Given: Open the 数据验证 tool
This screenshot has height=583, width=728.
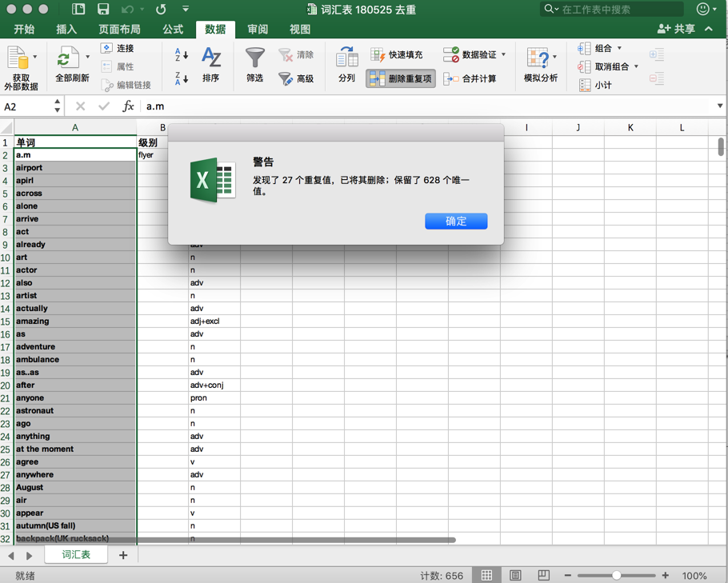Looking at the screenshot, I should point(470,54).
